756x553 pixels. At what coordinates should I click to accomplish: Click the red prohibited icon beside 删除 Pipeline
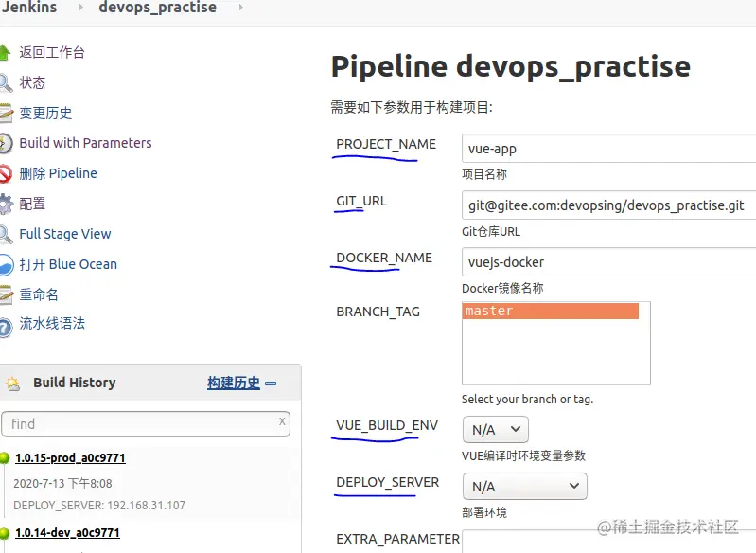(6, 173)
